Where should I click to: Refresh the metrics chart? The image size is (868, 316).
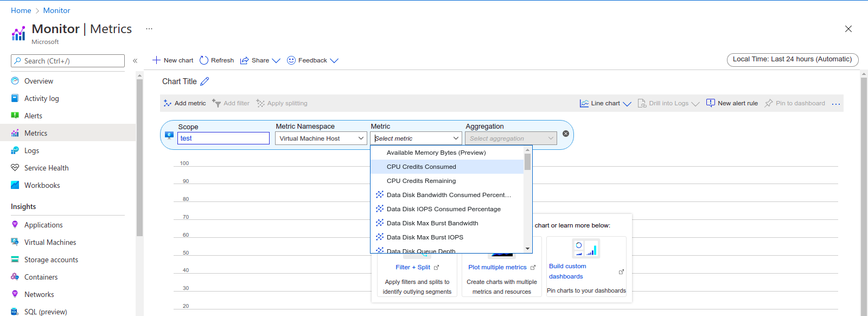point(216,60)
